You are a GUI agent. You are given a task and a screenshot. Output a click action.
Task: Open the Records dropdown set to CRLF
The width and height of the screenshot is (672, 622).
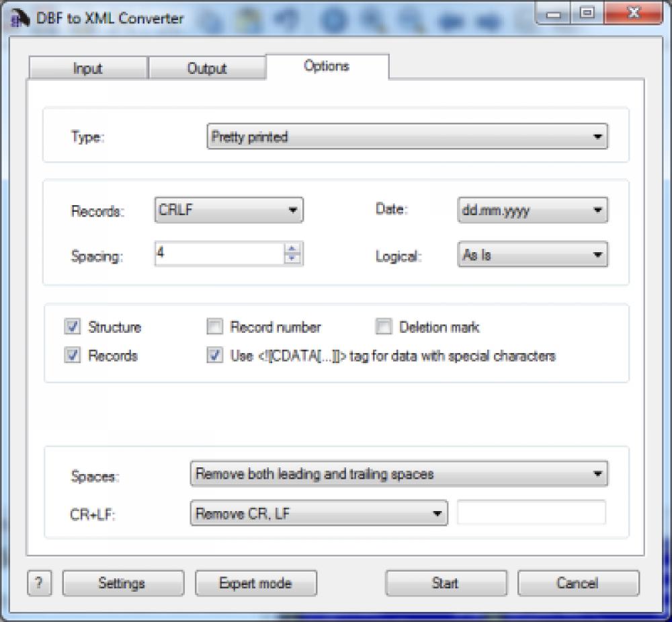pyautogui.click(x=294, y=210)
